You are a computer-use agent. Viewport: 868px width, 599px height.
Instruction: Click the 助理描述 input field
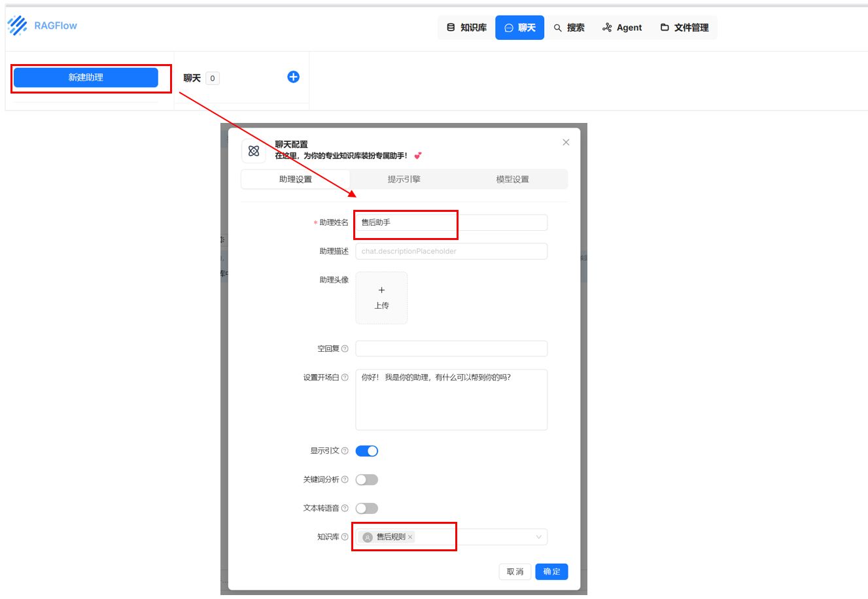click(x=451, y=251)
